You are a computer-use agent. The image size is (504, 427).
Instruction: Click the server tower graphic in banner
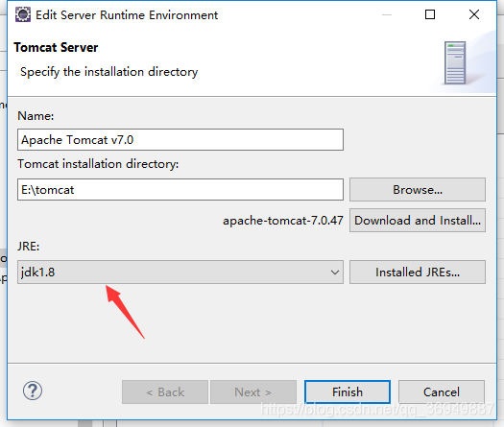point(455,63)
